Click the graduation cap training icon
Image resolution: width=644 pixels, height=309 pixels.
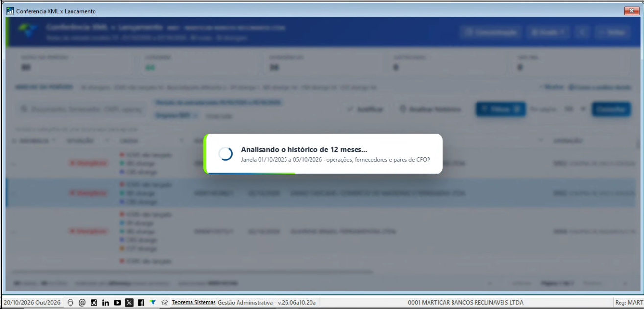(x=165, y=303)
